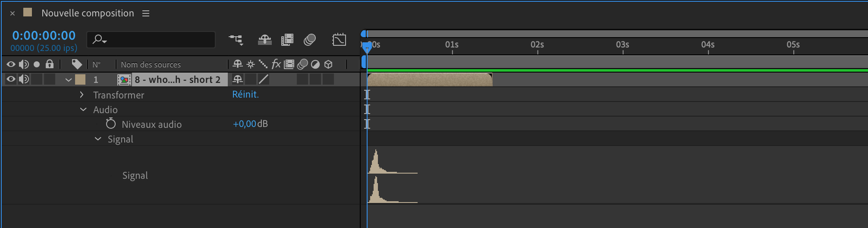
Task: Click the Nom des sources column header
Action: tap(151, 65)
